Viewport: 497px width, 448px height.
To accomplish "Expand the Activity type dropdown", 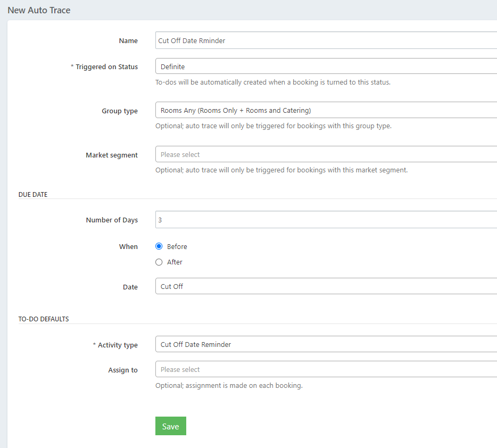I will pyautogui.click(x=326, y=344).
